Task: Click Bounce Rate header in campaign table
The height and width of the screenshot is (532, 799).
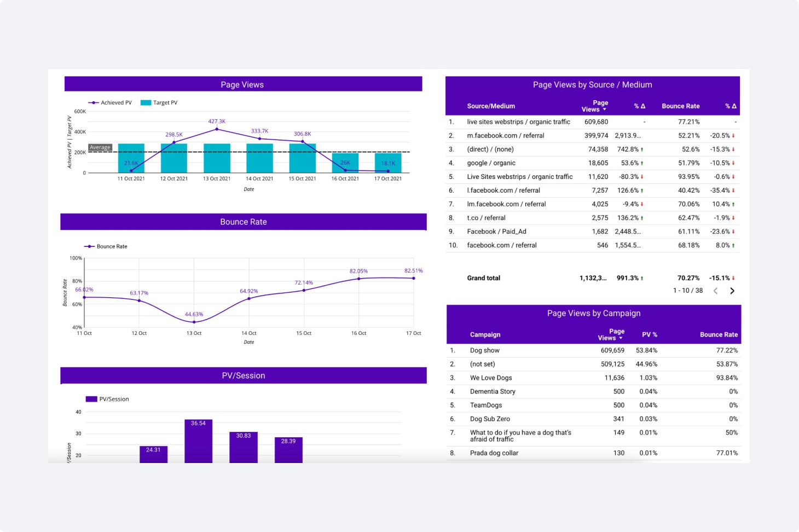Action: [719, 335]
